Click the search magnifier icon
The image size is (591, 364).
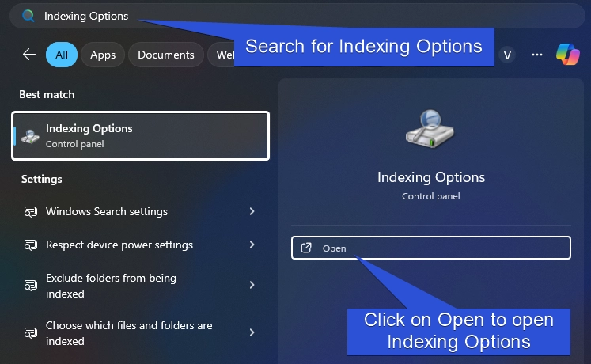28,16
